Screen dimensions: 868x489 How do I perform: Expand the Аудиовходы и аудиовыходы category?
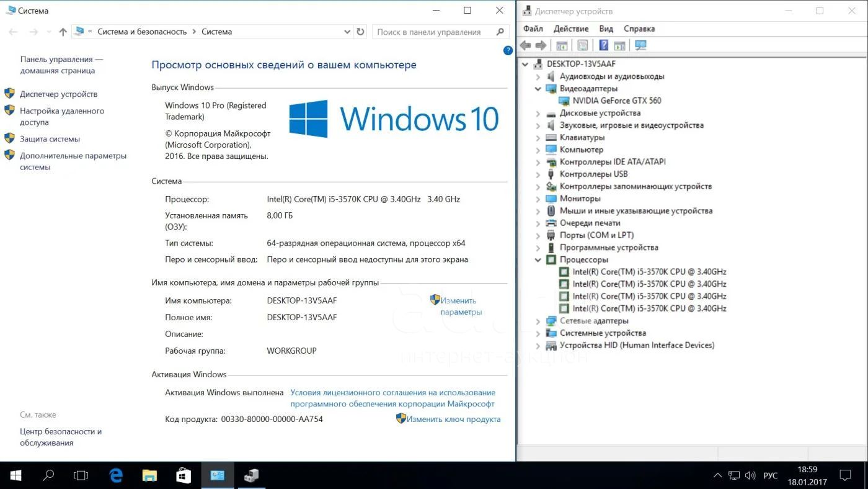[x=538, y=77]
